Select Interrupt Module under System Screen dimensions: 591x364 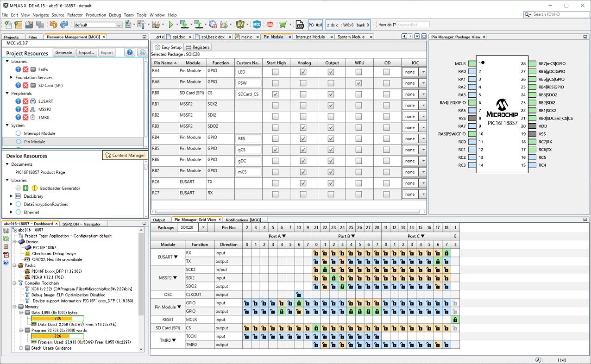[x=39, y=133]
